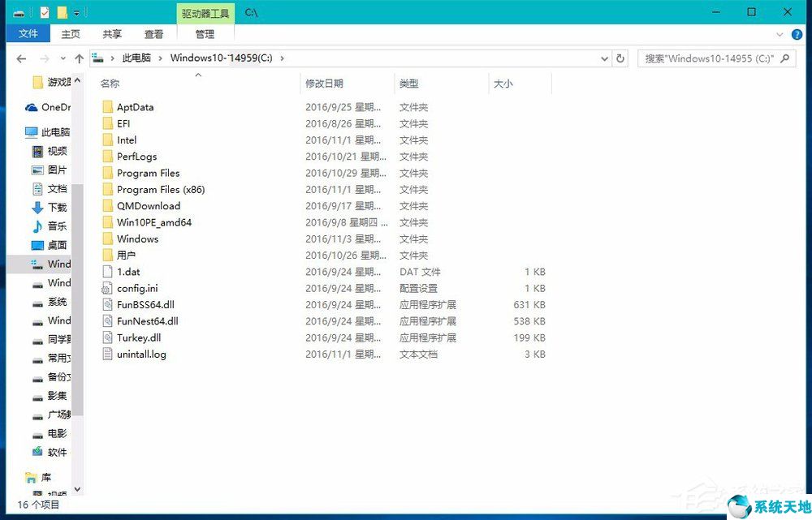
Task: Click the search magnifier icon
Action: (x=785, y=58)
